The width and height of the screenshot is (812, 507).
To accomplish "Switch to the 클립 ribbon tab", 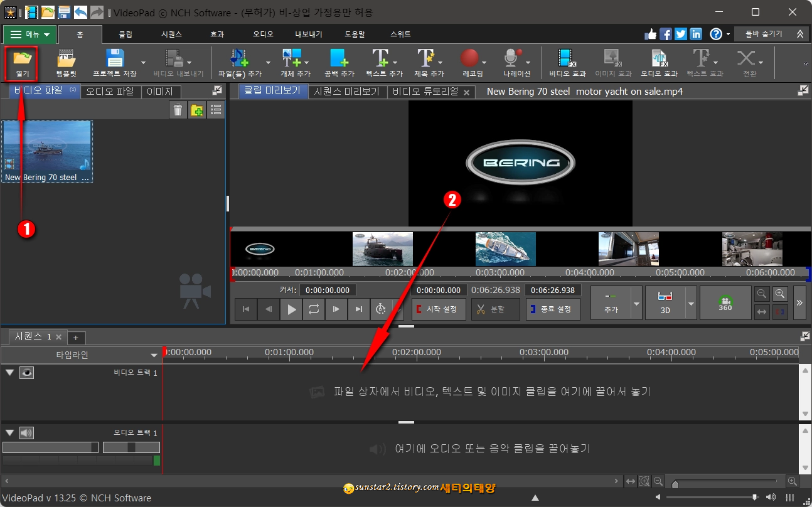I will coord(126,35).
